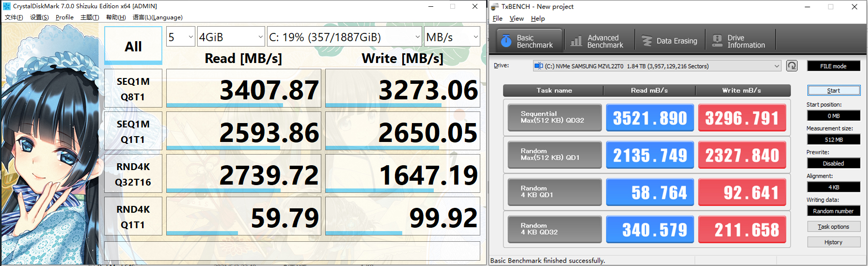Image resolution: width=868 pixels, height=266 pixels.
Task: Click the Prewrite Disabled field
Action: [x=834, y=163]
